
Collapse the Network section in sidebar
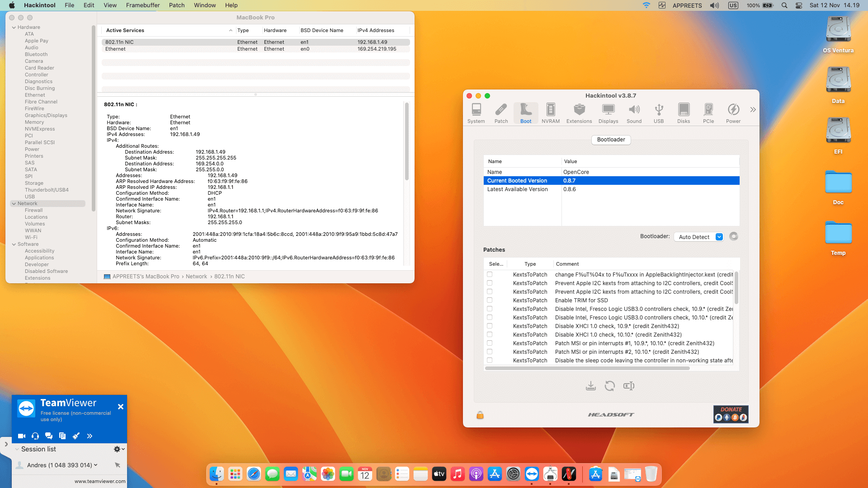pyautogui.click(x=14, y=204)
